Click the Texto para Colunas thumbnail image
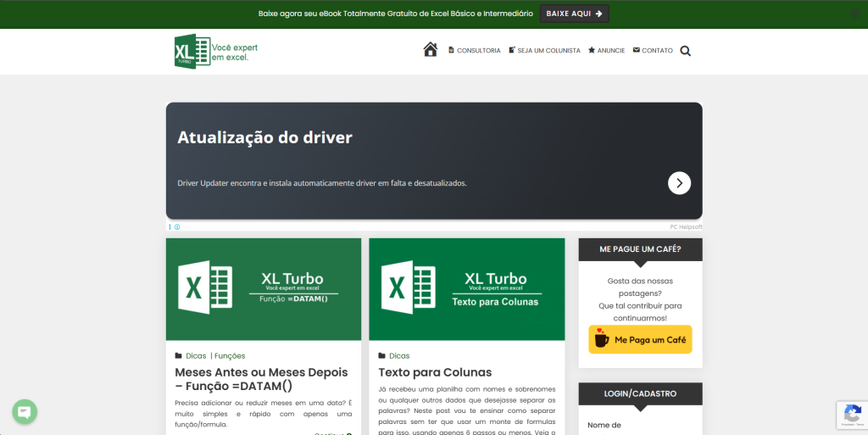Image resolution: width=868 pixels, height=435 pixels. [466, 289]
